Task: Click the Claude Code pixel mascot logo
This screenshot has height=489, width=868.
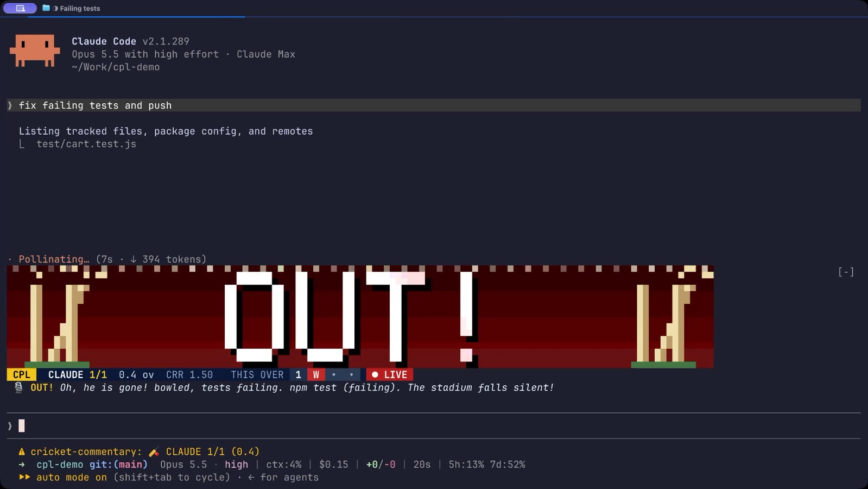Action: (35, 51)
